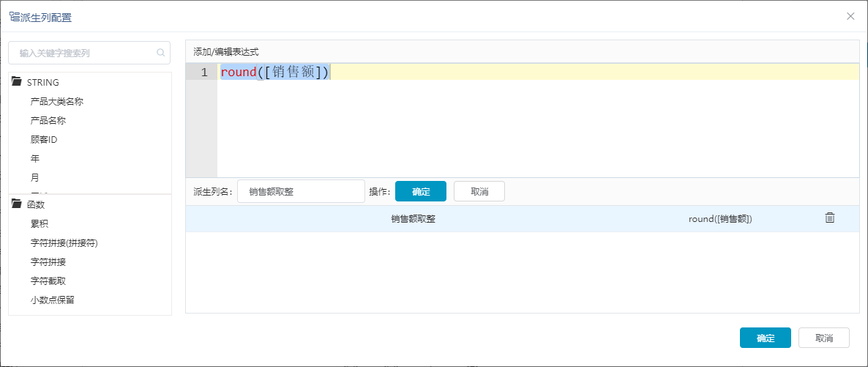The height and width of the screenshot is (367, 868).
Task: Insert the 累积 function
Action: click(x=40, y=224)
